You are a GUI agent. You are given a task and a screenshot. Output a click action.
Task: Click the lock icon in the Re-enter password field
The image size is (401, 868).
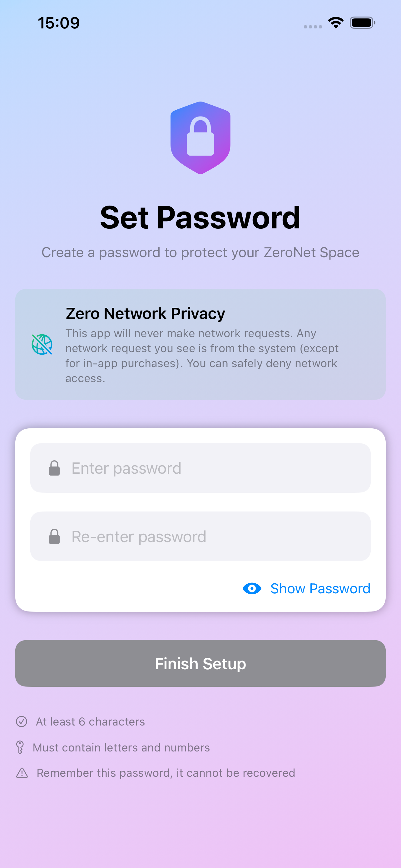pyautogui.click(x=55, y=536)
